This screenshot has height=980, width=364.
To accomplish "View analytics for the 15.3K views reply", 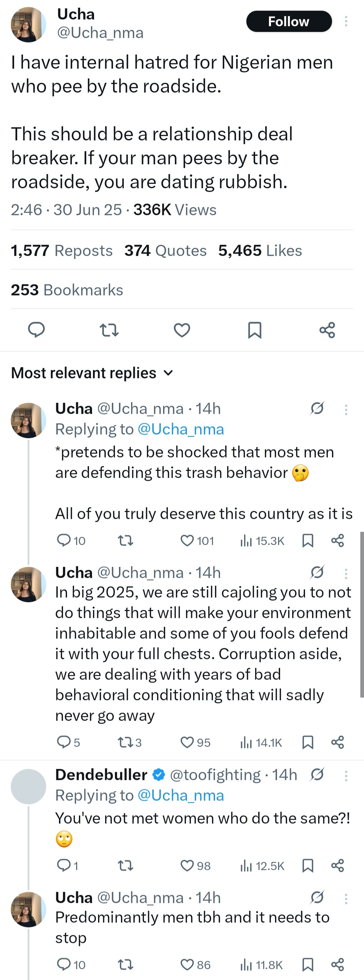I will click(x=262, y=541).
